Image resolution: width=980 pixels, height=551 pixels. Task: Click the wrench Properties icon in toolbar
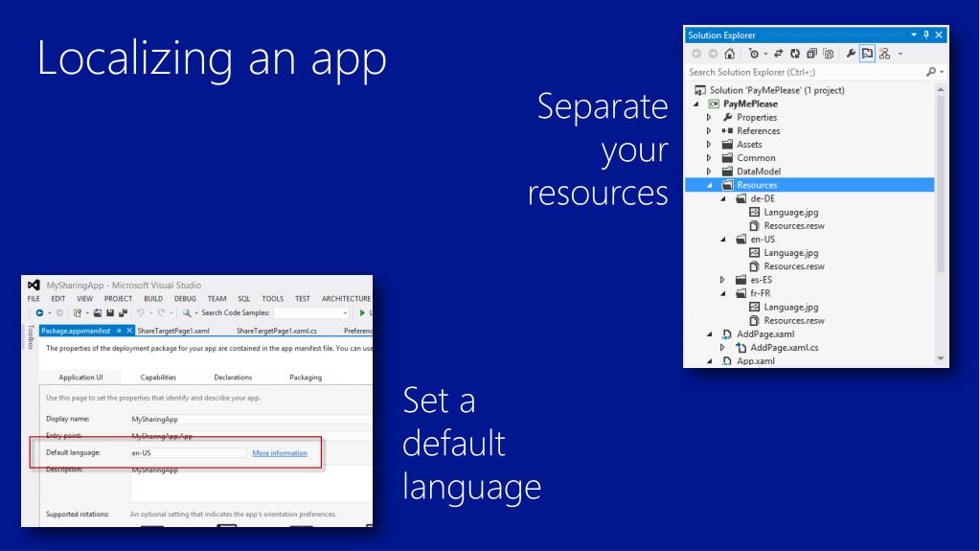(851, 54)
